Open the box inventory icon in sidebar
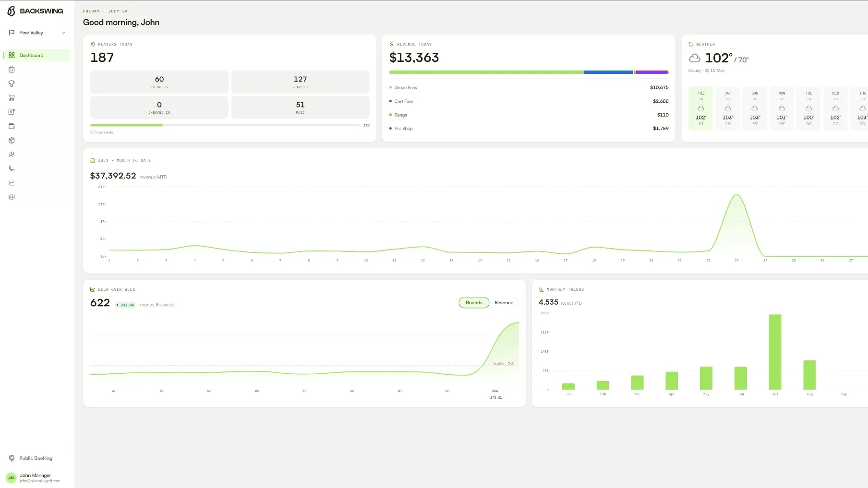The image size is (868, 488). click(12, 141)
